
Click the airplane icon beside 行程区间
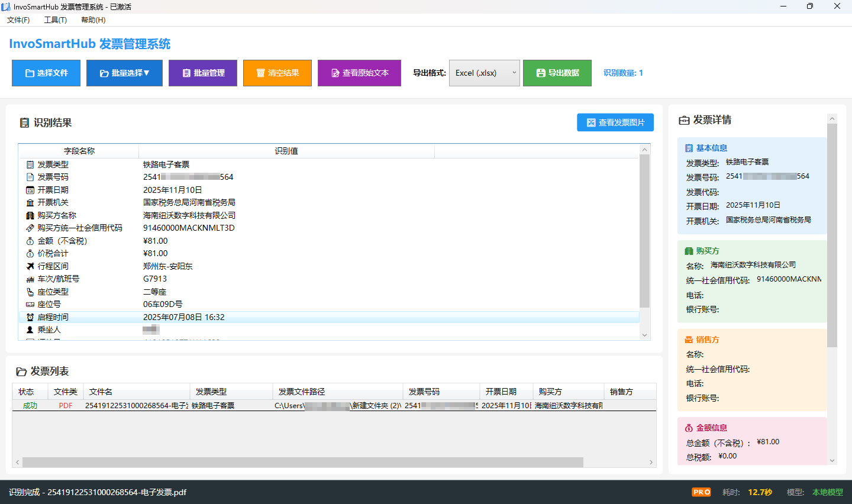point(30,266)
